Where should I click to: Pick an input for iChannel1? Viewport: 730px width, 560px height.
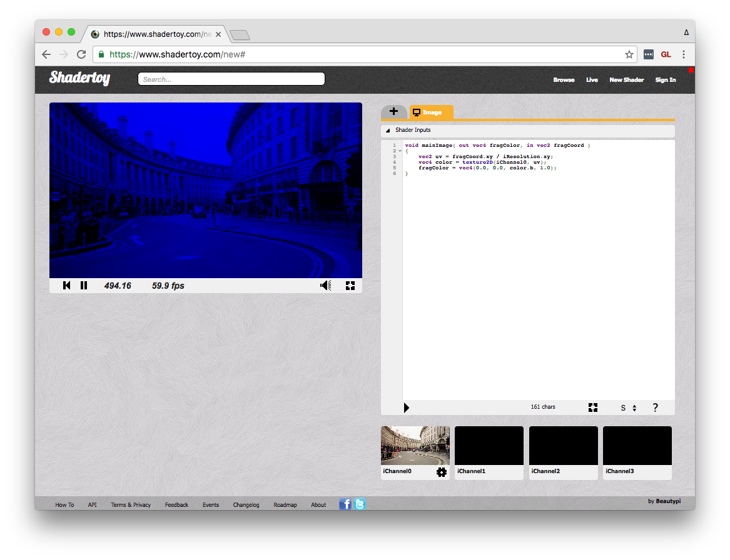click(489, 446)
